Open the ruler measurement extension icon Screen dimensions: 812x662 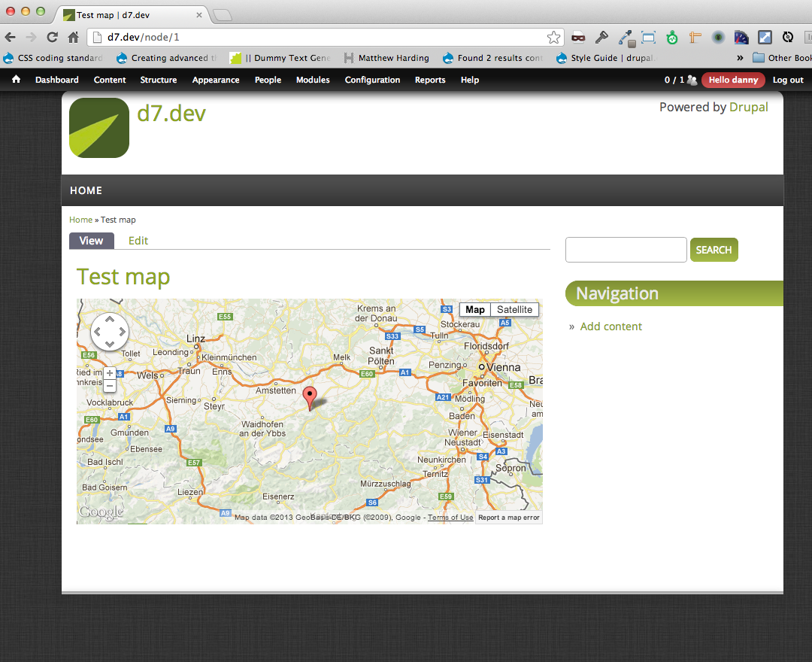coord(694,37)
